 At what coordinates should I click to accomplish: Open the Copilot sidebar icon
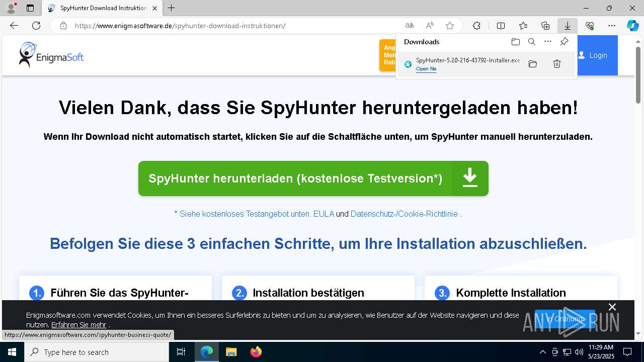click(632, 26)
